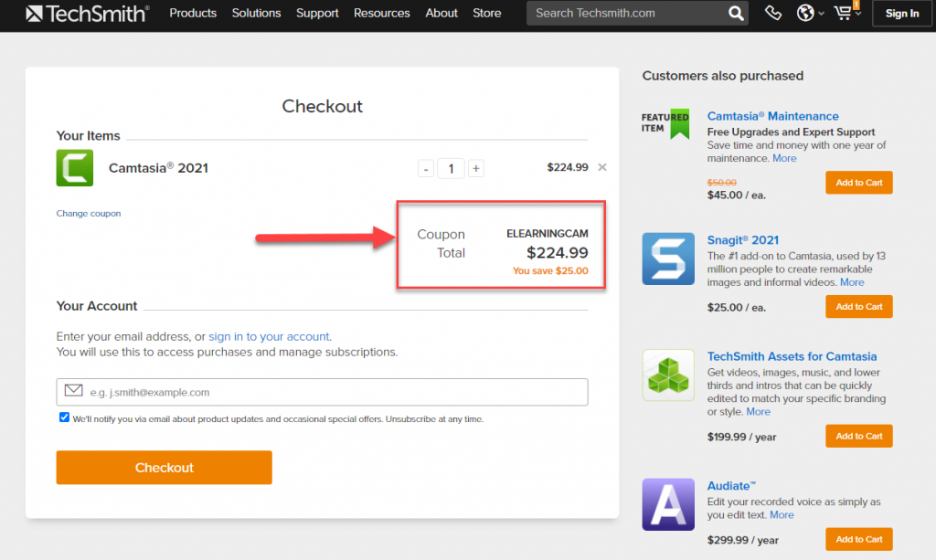Click More link under Snagit description
936x560 pixels.
(852, 282)
